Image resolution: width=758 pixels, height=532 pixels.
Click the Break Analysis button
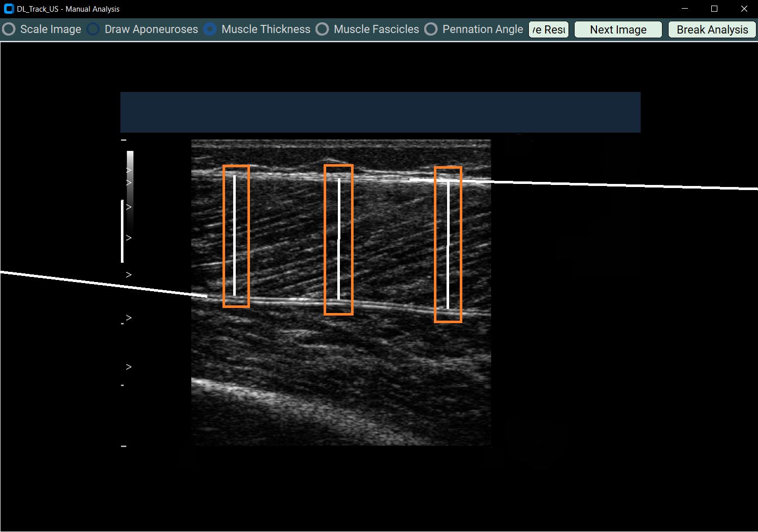point(712,30)
